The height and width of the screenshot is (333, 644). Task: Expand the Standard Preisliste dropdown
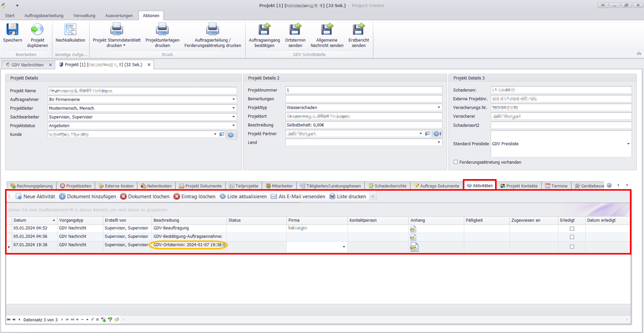coord(628,144)
